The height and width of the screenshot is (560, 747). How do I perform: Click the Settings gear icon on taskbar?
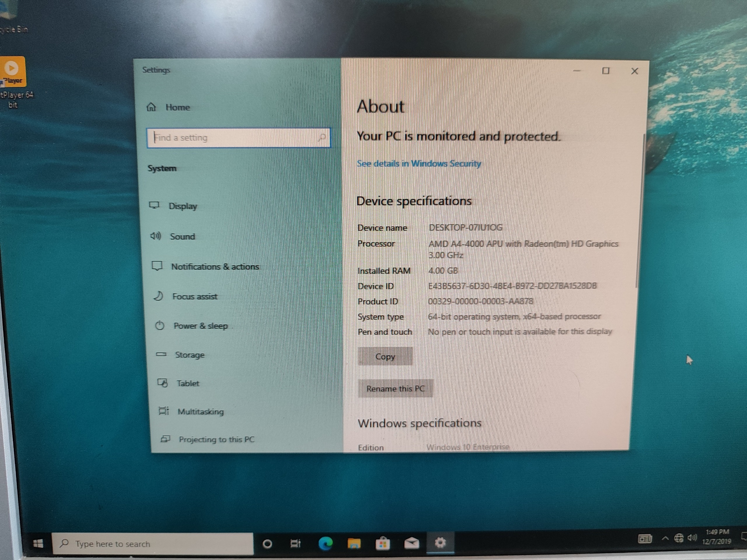440,542
